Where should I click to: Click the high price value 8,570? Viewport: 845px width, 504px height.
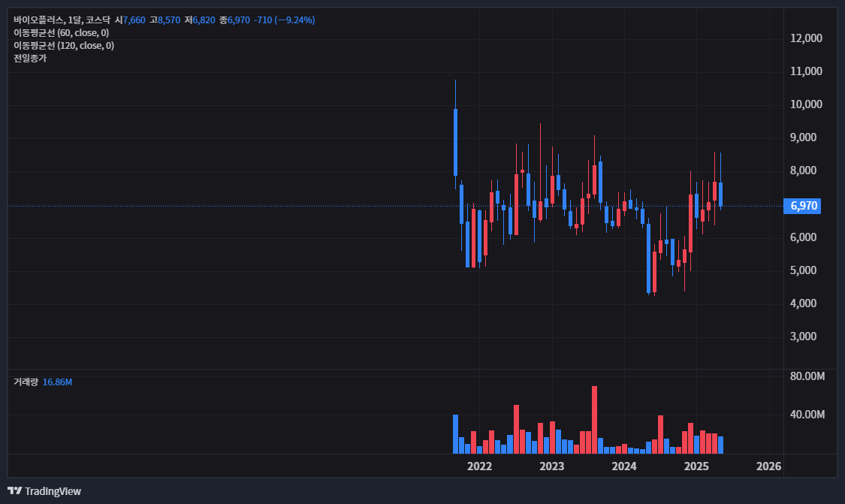pos(169,20)
